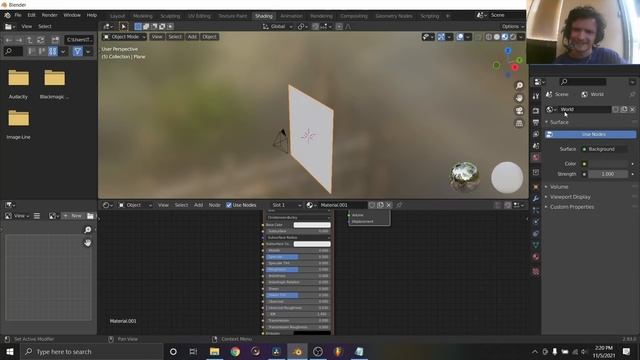640x360 pixels.
Task: Toggle viewport overlays
Action: pyautogui.click(x=460, y=37)
